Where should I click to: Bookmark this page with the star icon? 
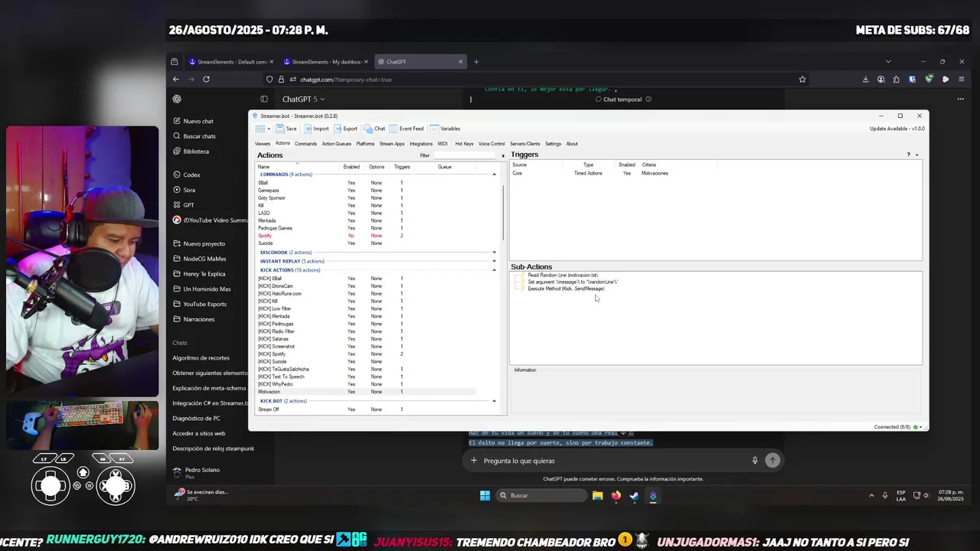pyautogui.click(x=802, y=79)
